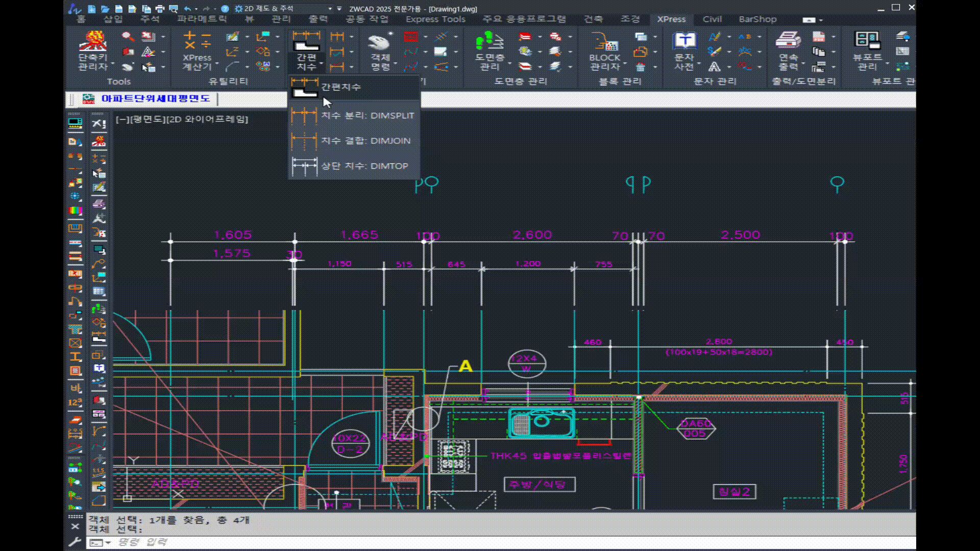Expand the 2D 제도 & 주석 workspace dropdown

(x=330, y=9)
